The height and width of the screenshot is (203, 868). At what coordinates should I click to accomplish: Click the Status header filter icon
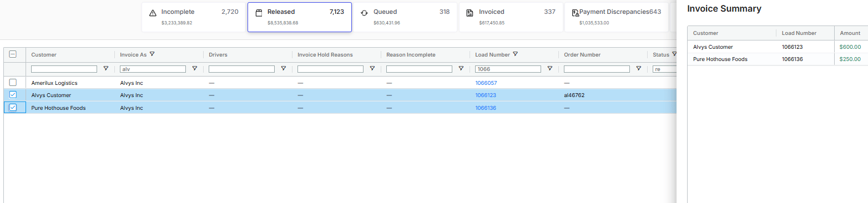pos(674,54)
